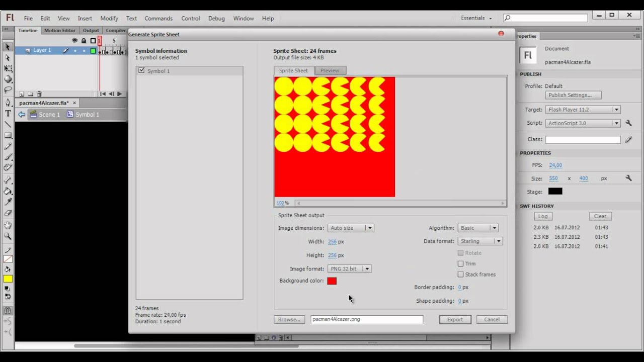Open the Data format Starling dropdown
This screenshot has height=362, width=644.
(480, 241)
